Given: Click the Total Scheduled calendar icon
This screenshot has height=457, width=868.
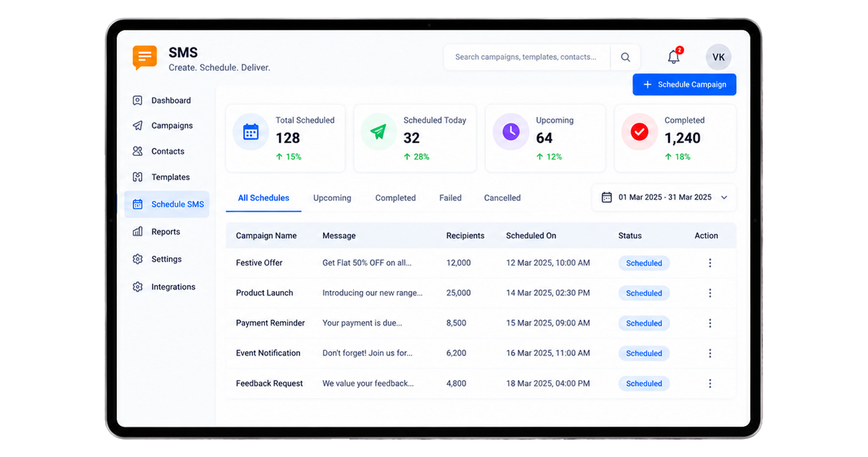Looking at the screenshot, I should coord(251,132).
